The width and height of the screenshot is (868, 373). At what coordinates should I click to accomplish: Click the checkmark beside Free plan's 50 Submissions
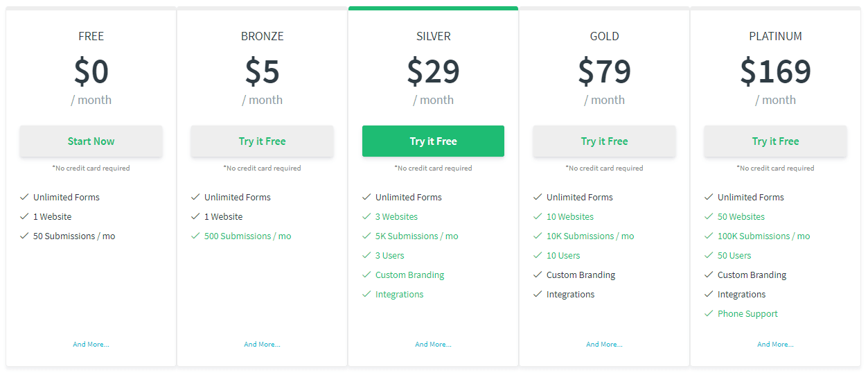[24, 236]
